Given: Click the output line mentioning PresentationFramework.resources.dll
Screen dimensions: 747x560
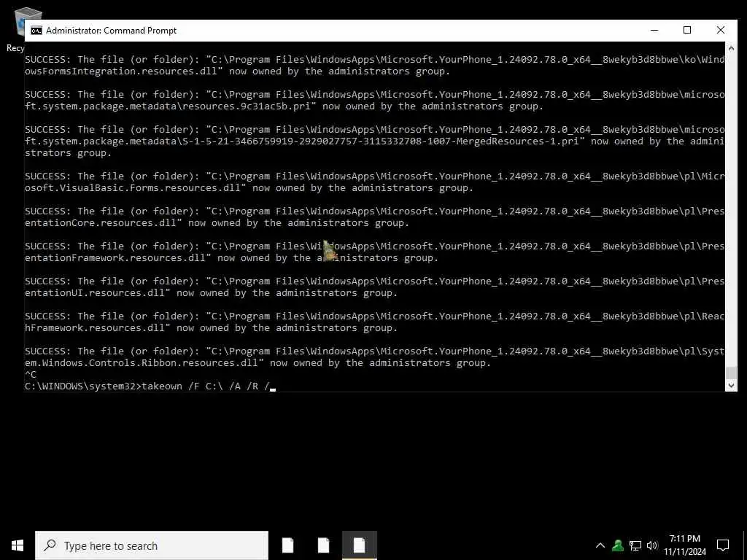Looking at the screenshot, I should (374, 252).
